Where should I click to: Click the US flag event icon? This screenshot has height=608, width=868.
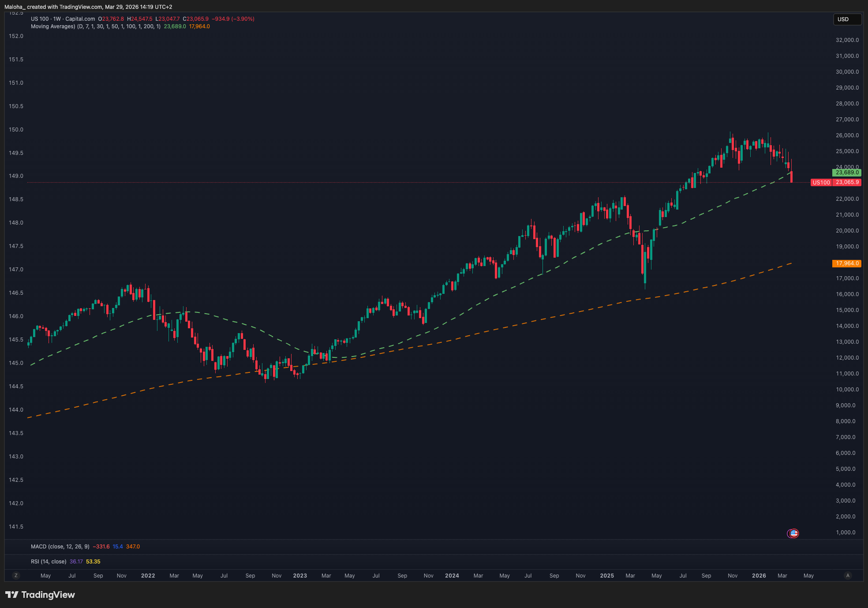[x=793, y=533]
